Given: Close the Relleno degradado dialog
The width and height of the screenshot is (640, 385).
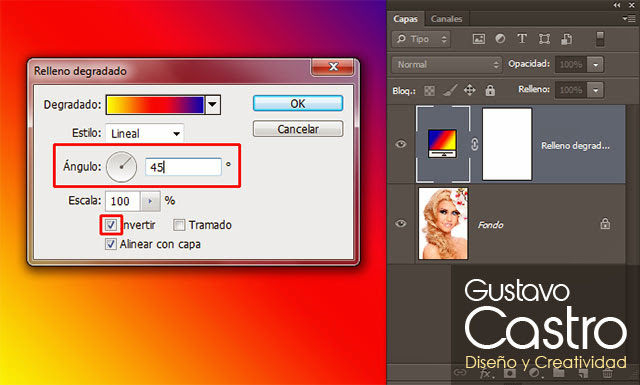Looking at the screenshot, I should (333, 66).
